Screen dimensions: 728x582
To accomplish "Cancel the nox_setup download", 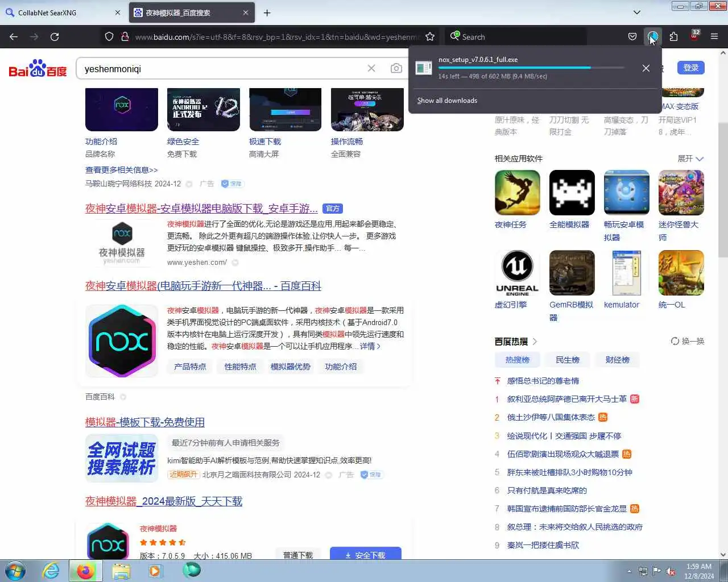I will coord(646,68).
